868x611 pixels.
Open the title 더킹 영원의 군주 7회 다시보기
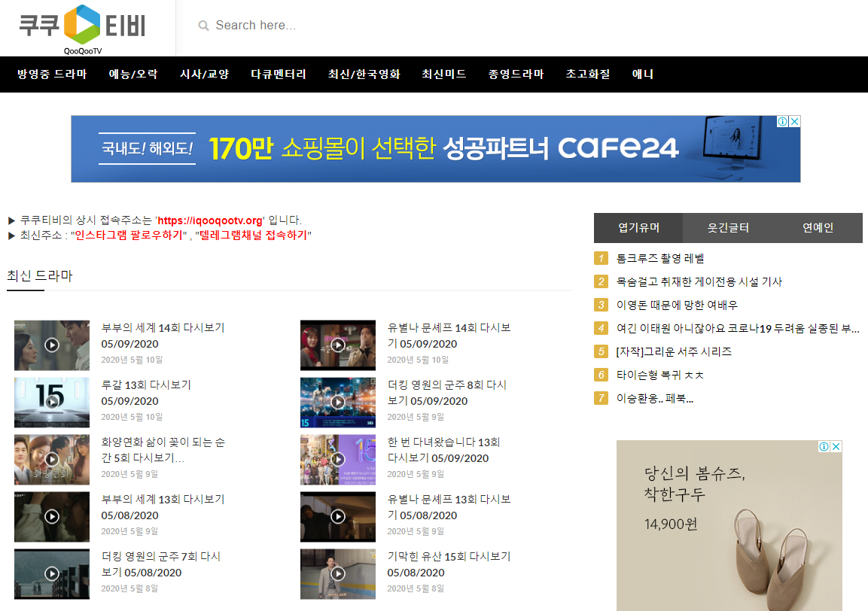pyautogui.click(x=160, y=564)
